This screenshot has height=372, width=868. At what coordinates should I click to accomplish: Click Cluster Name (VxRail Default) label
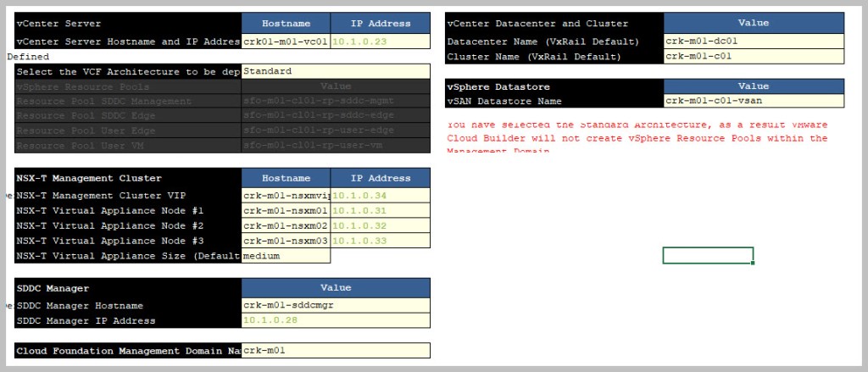[554, 57]
